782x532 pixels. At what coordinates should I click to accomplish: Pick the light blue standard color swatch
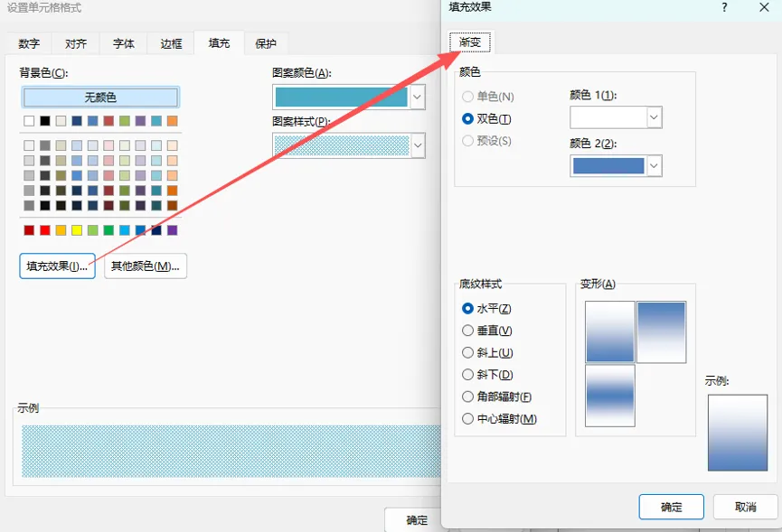point(125,230)
